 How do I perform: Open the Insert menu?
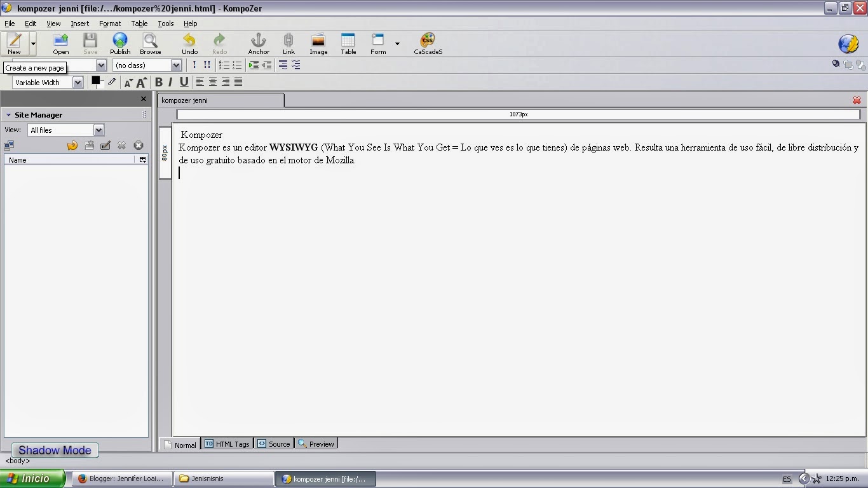tap(79, 24)
